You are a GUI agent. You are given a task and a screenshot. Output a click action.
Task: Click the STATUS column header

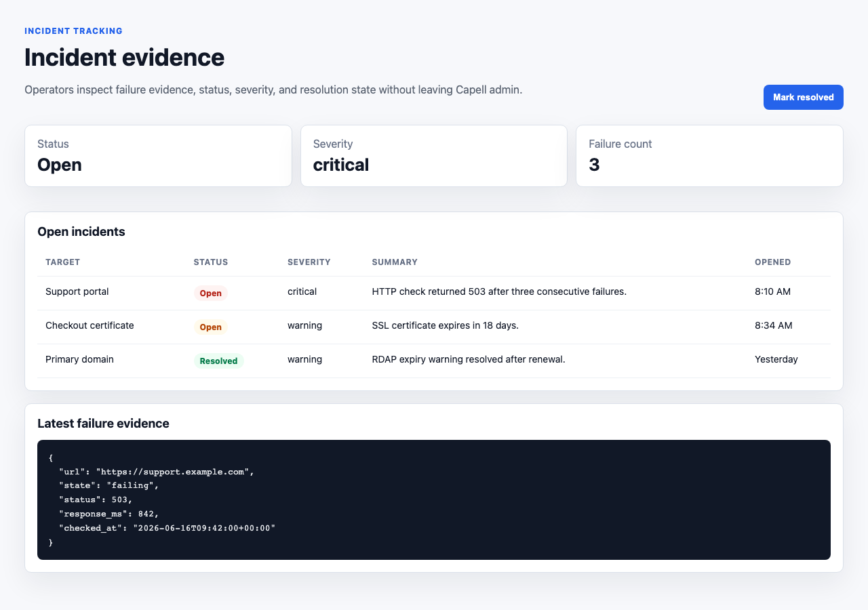pyautogui.click(x=211, y=262)
